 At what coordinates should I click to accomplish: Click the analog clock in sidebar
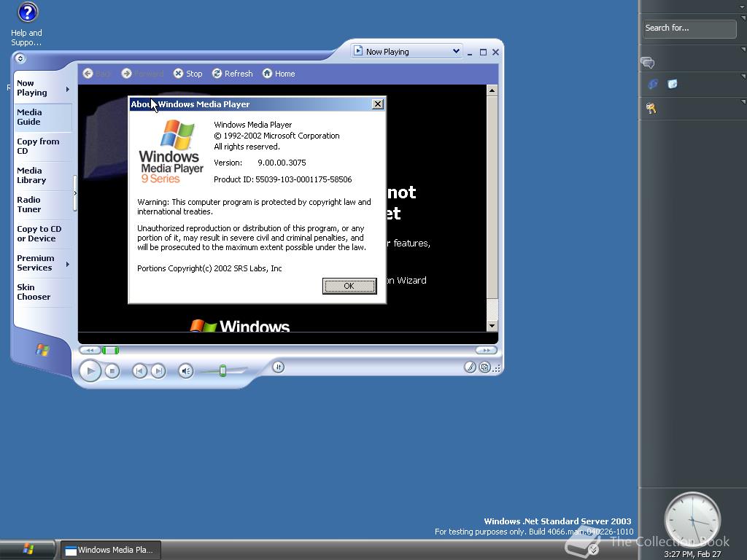click(692, 520)
